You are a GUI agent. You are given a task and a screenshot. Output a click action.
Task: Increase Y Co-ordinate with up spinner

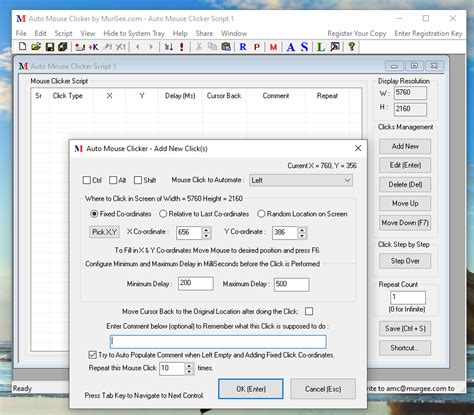coord(302,230)
